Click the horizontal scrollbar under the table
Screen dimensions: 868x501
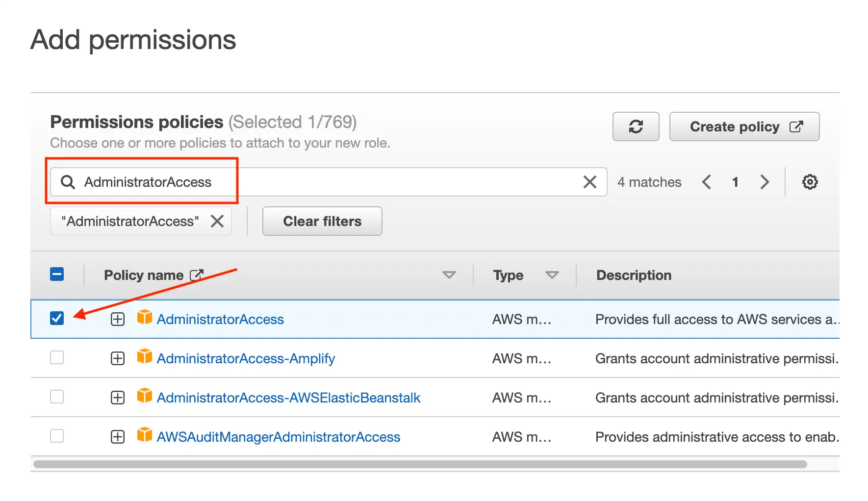coord(420,464)
